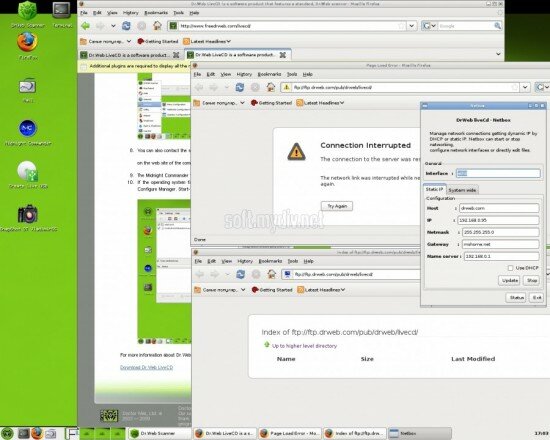Reload page in Page Load Error window
The image size is (550, 440).
click(240, 87)
